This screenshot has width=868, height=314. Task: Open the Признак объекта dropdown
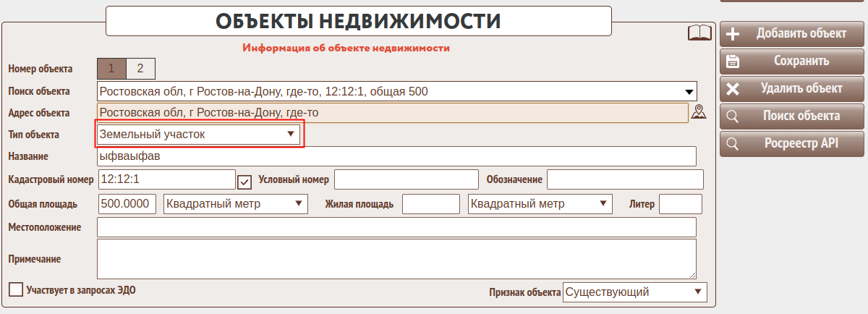click(634, 292)
